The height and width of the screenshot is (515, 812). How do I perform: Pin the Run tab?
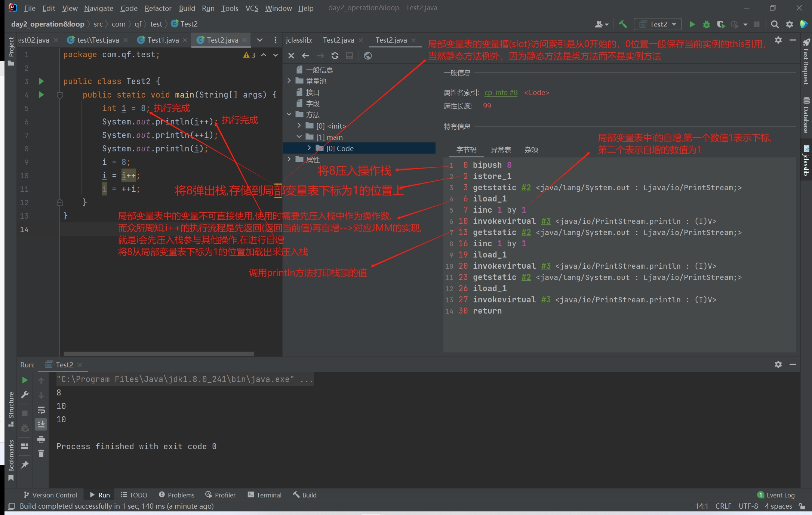tap(25, 465)
